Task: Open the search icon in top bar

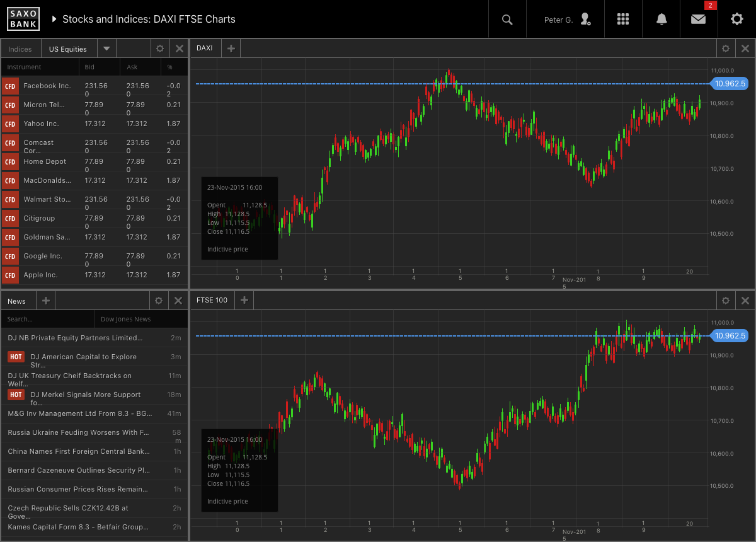Action: click(507, 20)
